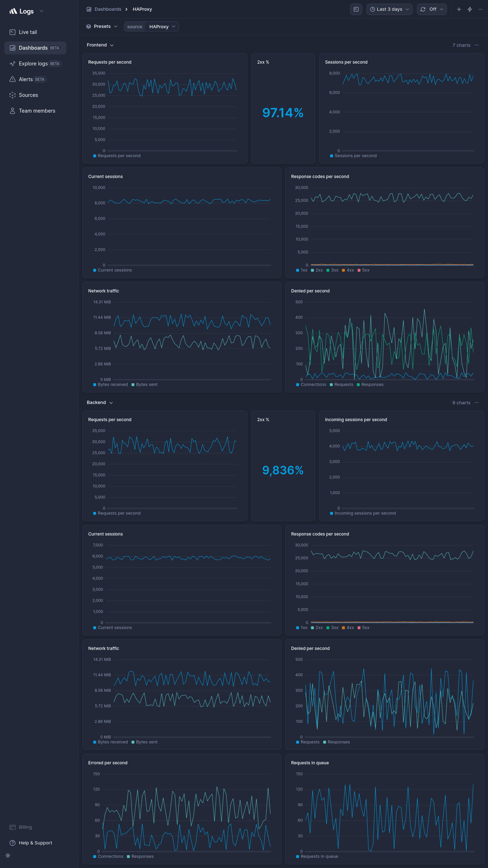Select Dashboards in the sidebar
Viewport: 488px width, 868px height.
click(35, 48)
